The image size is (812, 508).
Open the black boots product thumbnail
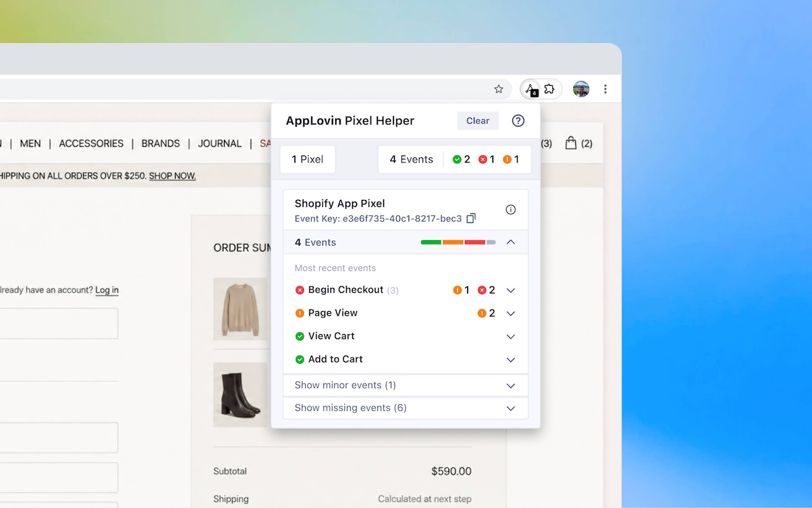point(240,394)
